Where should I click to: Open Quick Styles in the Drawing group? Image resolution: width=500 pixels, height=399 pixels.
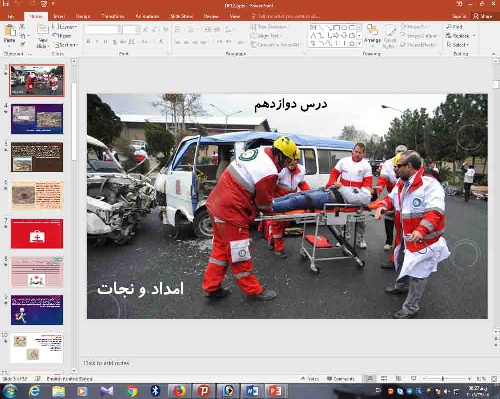(390, 37)
